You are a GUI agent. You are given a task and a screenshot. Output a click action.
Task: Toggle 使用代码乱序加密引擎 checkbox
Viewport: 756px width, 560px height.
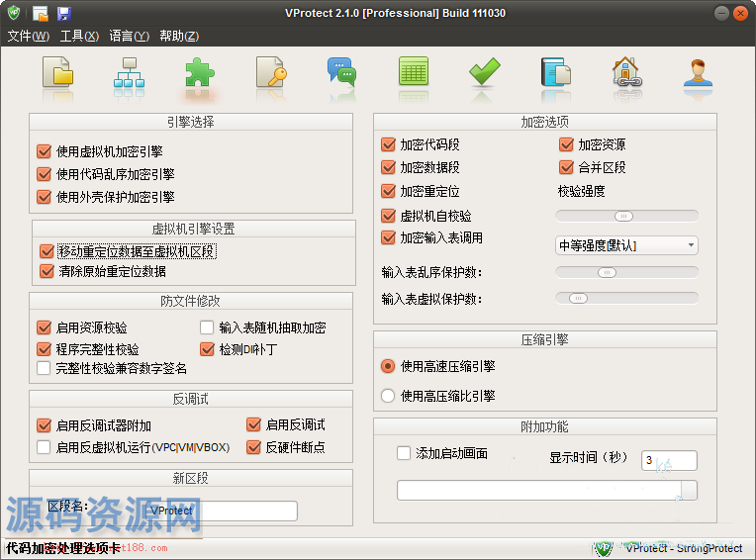[x=44, y=174]
